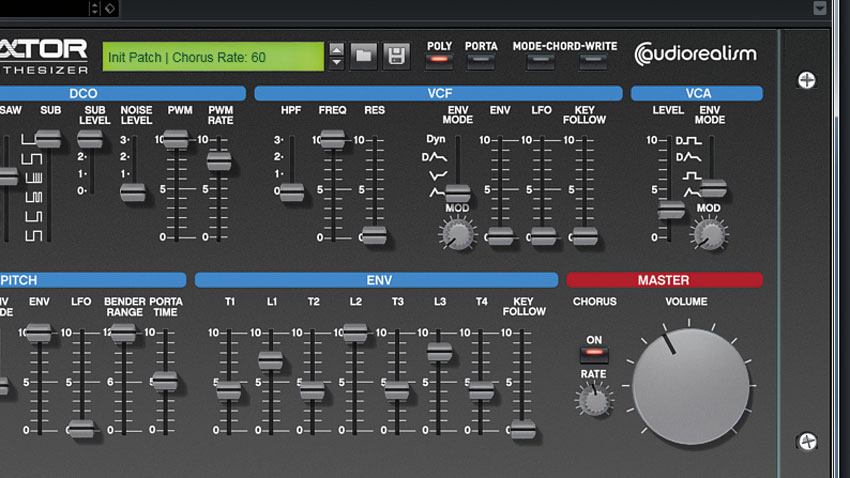Image resolution: width=850 pixels, height=478 pixels.
Task: Select D envelope icon in VCA ENV MODE
Action: coord(688,157)
